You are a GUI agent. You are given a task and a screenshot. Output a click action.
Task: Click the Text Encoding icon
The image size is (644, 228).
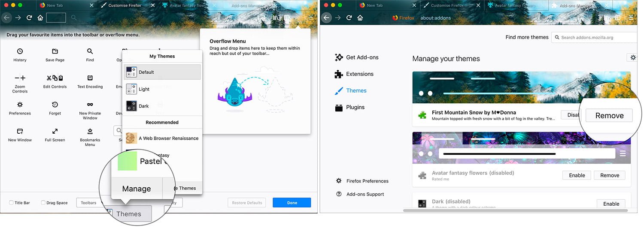pos(90,78)
